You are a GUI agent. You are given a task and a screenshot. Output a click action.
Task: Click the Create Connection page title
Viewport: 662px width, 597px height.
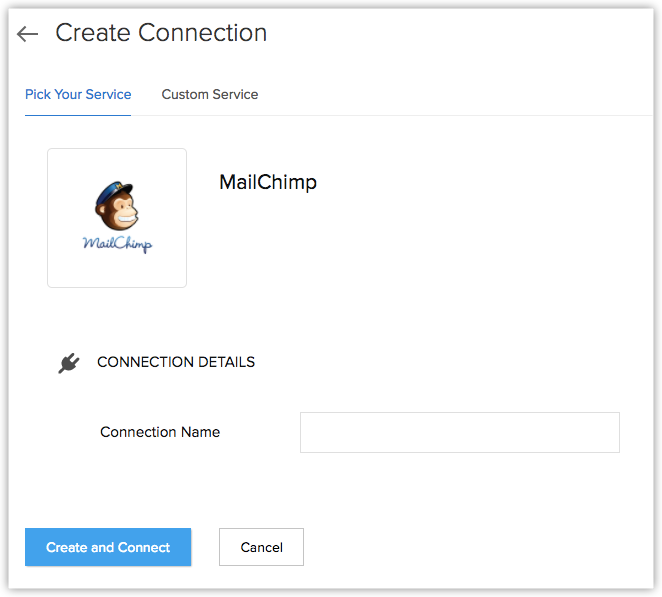[161, 32]
